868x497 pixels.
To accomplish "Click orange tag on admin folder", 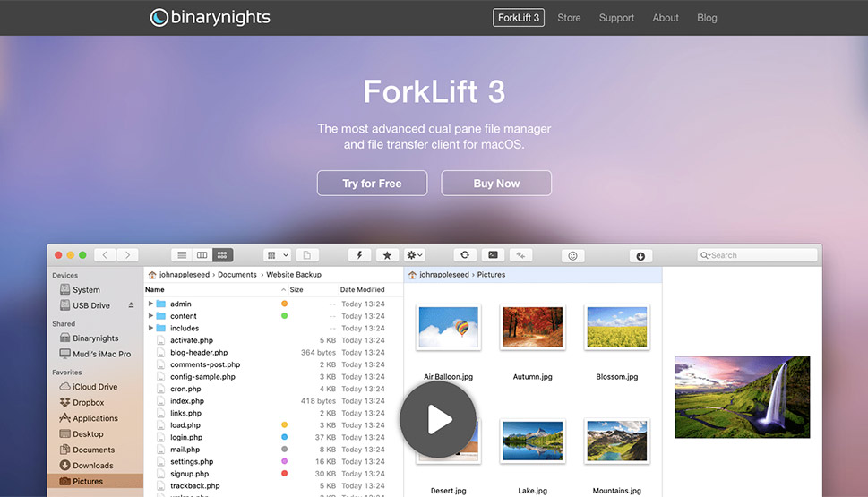I will click(285, 304).
